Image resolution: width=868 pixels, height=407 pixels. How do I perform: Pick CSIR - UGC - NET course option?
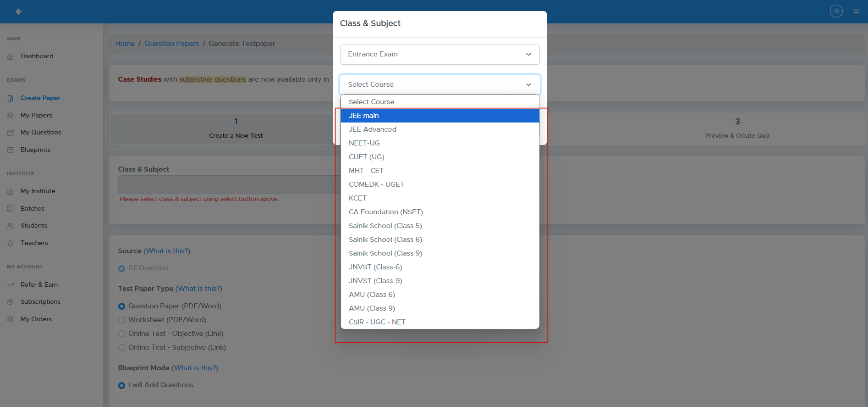pos(377,322)
